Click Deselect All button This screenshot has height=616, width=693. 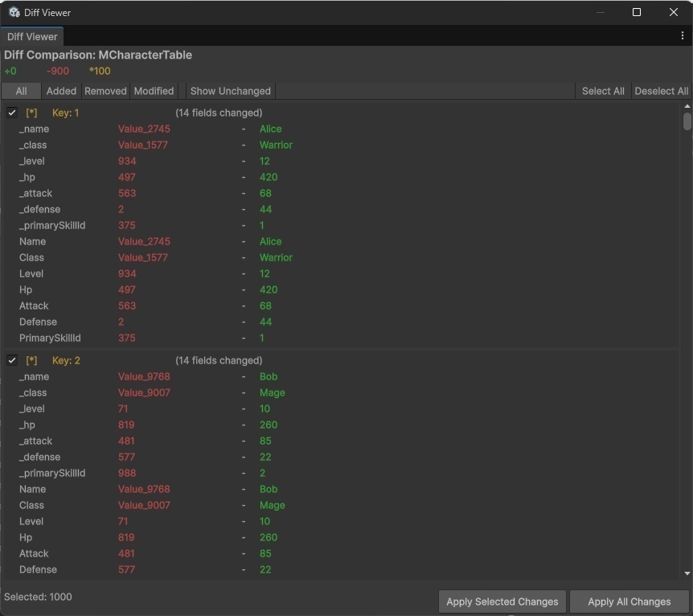click(x=661, y=91)
